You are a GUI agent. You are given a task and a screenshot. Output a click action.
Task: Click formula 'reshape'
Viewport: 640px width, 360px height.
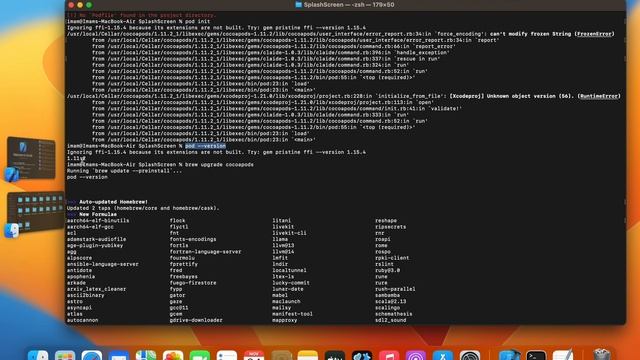386,220
